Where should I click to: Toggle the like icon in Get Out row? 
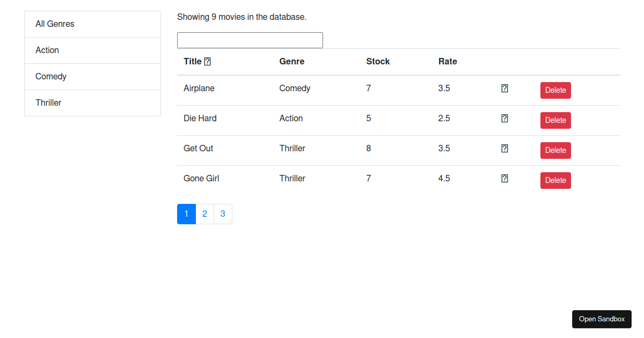[x=504, y=149]
